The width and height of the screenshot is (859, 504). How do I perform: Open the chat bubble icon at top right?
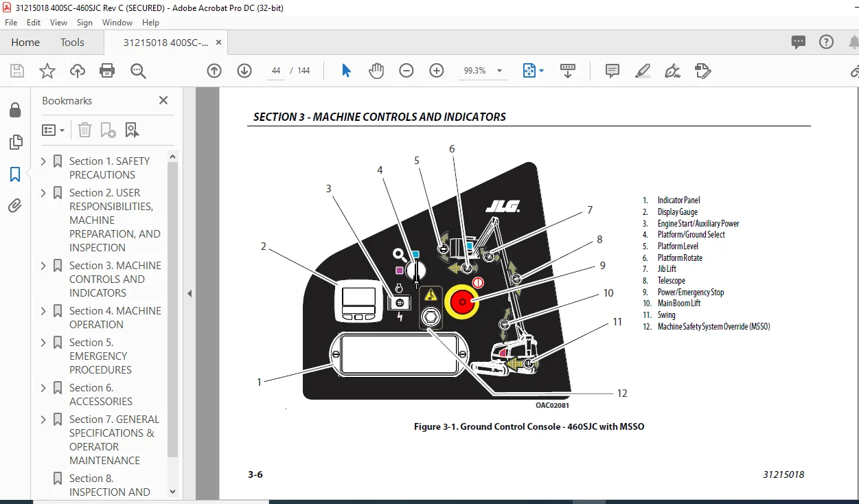click(798, 42)
